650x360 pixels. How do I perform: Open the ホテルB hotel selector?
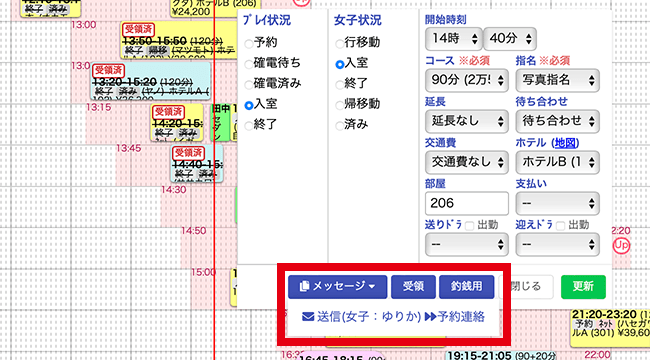558,162
